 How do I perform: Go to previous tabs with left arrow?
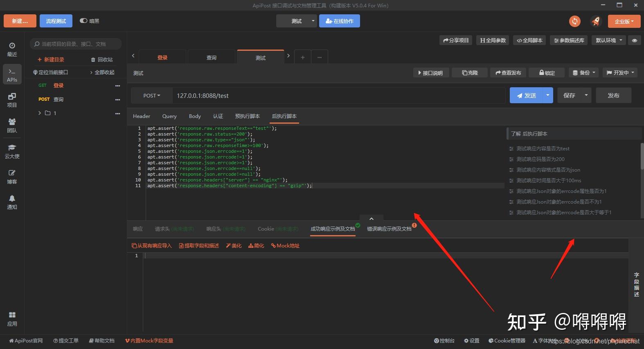133,56
